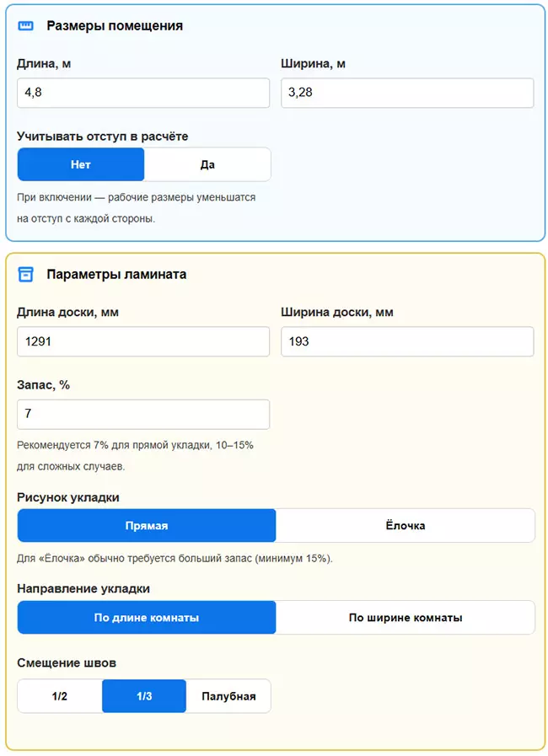Image resolution: width=548 pixels, height=756 pixels.
Task: Click the Размеры помещения section heading
Action: point(115,26)
